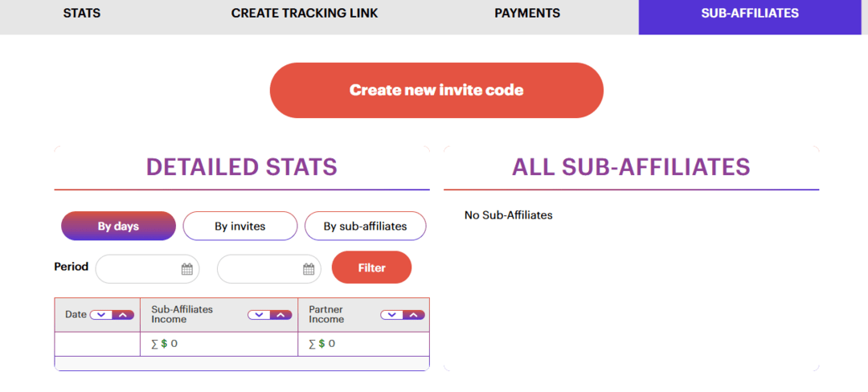Image resolution: width=868 pixels, height=392 pixels.
Task: Click the DETAILED STATS heading
Action: click(x=241, y=167)
